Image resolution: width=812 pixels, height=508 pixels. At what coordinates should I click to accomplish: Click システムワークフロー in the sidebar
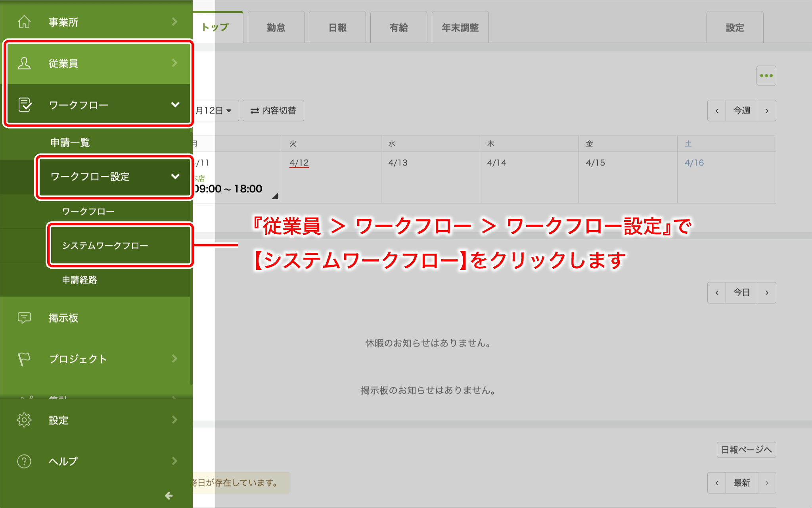105,246
